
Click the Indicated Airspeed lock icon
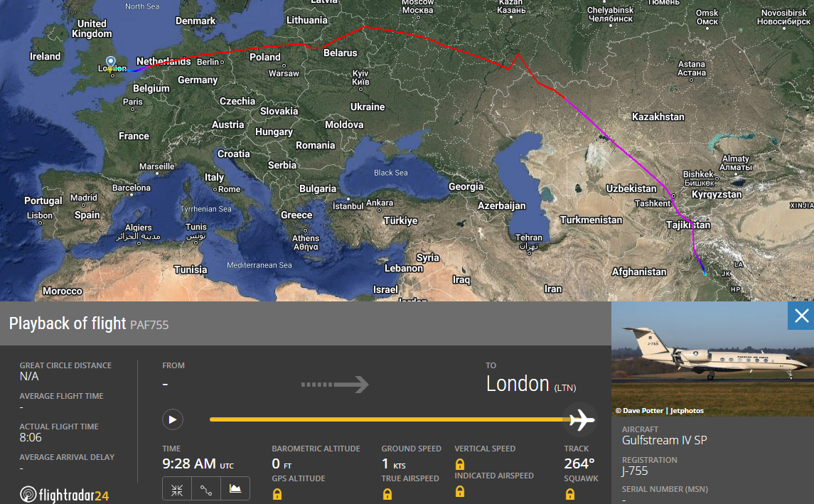(460, 491)
